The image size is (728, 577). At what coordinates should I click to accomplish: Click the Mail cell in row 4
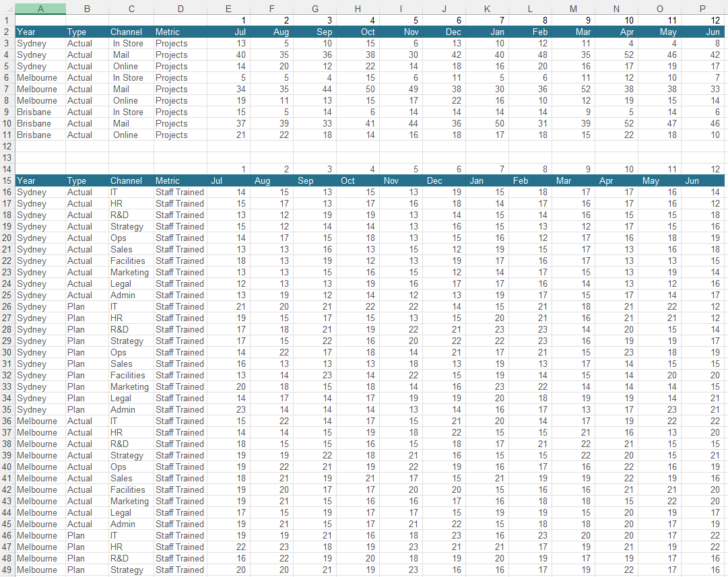pyautogui.click(x=131, y=55)
